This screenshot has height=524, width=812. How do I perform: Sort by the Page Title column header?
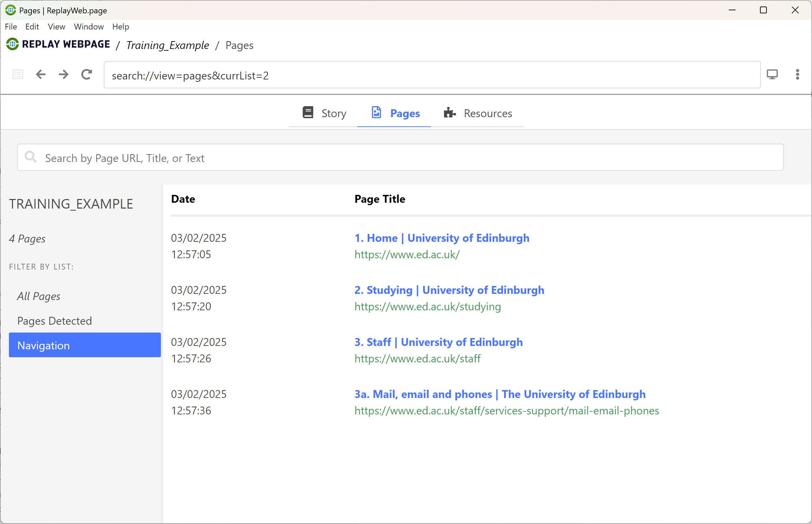[x=380, y=199]
